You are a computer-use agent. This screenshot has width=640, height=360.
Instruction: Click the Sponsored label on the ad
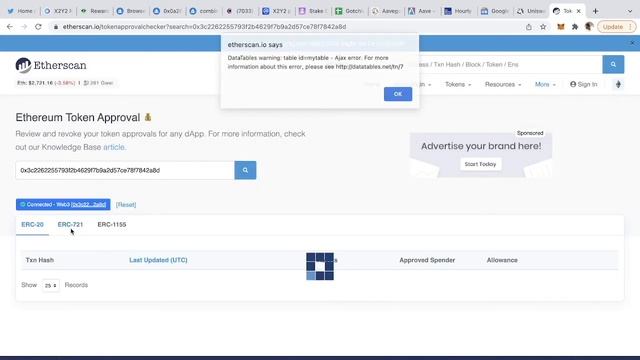pos(530,133)
